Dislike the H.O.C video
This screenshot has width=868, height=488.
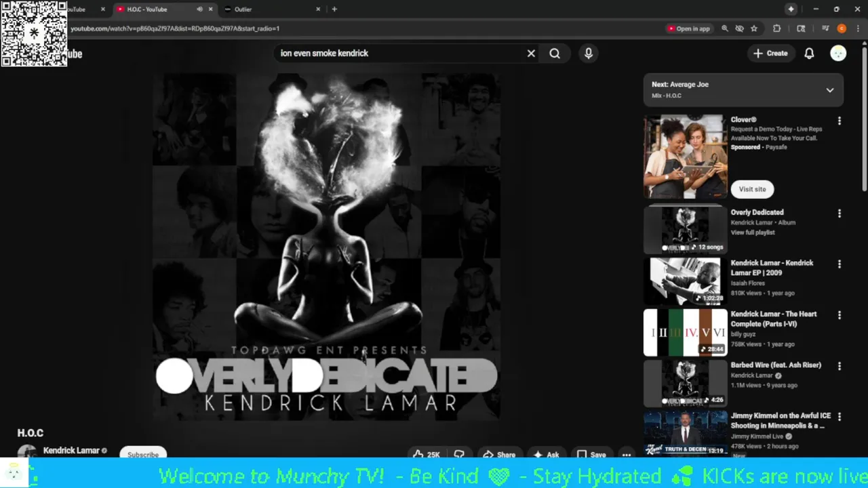pos(459,453)
